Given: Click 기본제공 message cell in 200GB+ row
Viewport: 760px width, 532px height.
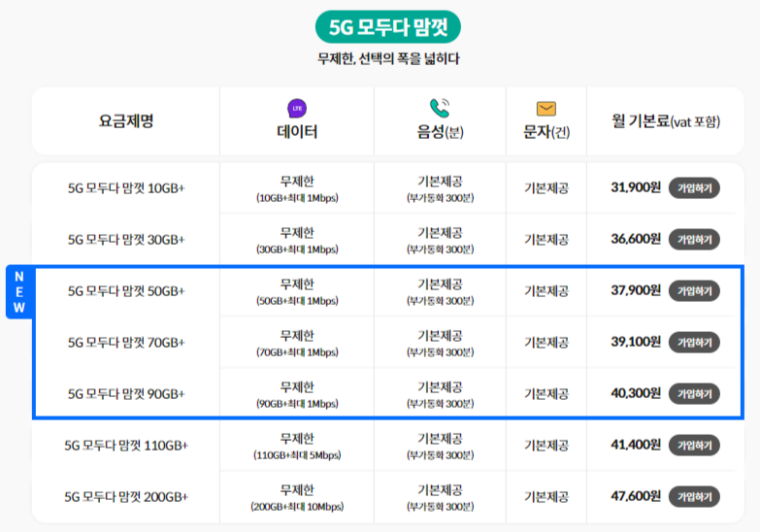Looking at the screenshot, I should click(x=546, y=497).
